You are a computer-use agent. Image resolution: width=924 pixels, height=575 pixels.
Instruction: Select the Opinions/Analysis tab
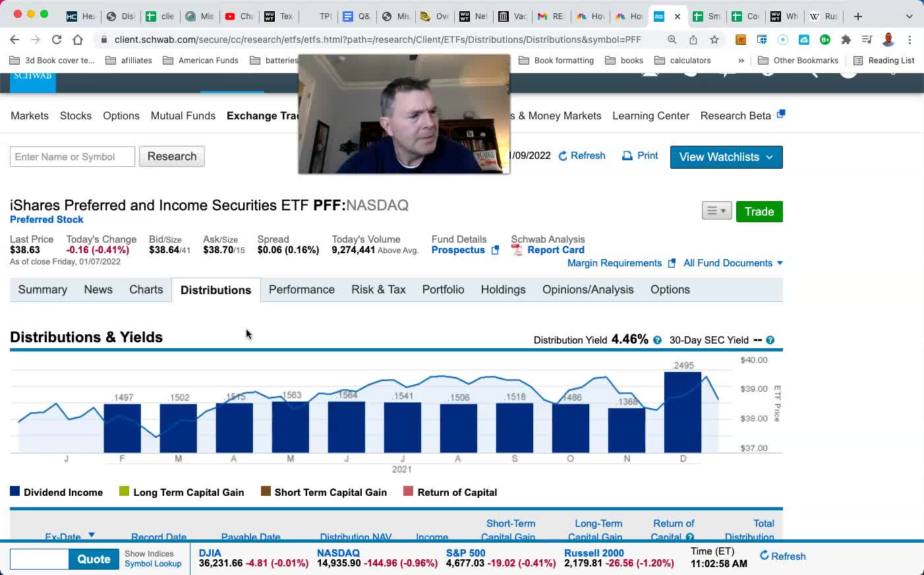[588, 289]
